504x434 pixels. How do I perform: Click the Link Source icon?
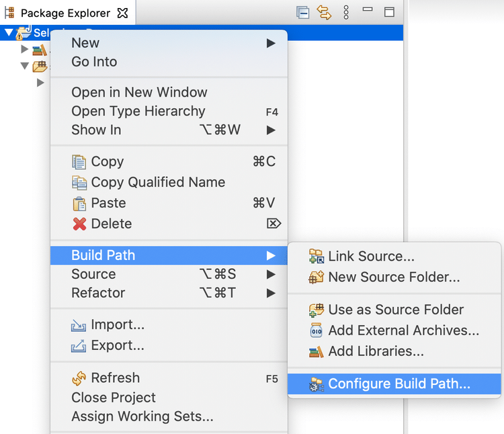click(x=316, y=256)
